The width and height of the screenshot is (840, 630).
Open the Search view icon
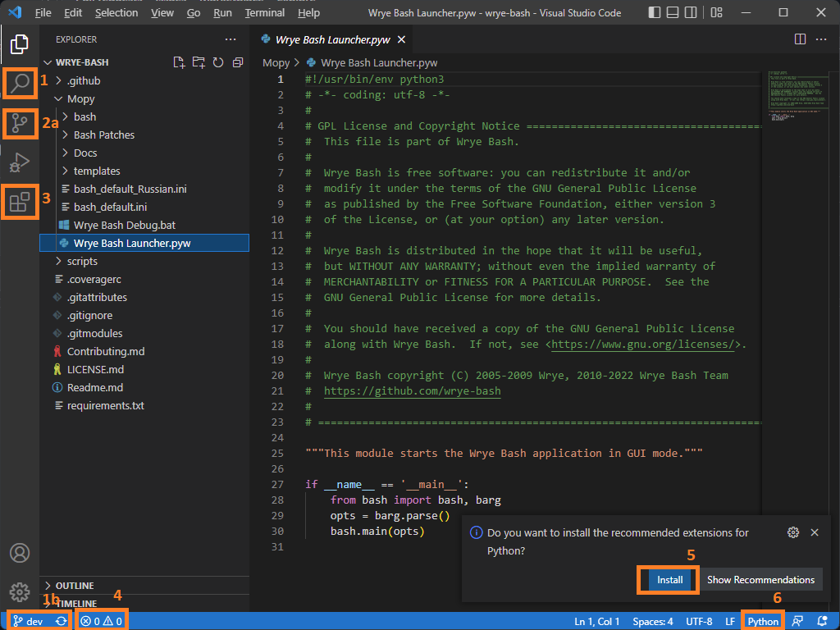click(20, 83)
